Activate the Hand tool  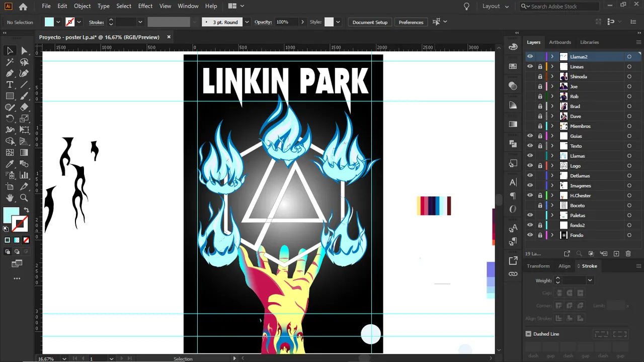pyautogui.click(x=10, y=198)
